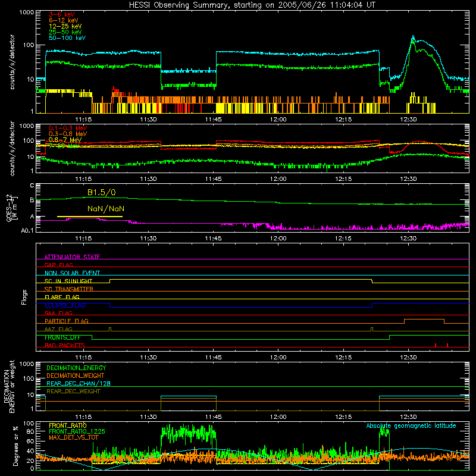Click the B1.5/0 GOES flare annotation

pos(101,192)
